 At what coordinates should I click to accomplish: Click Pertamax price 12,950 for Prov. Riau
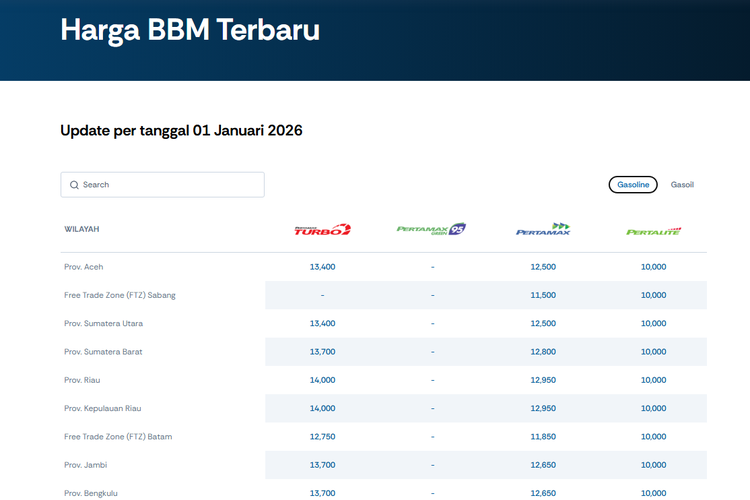[543, 380]
